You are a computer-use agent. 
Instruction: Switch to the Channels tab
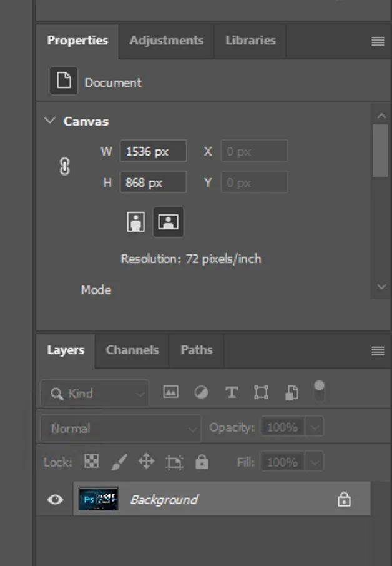click(x=132, y=350)
